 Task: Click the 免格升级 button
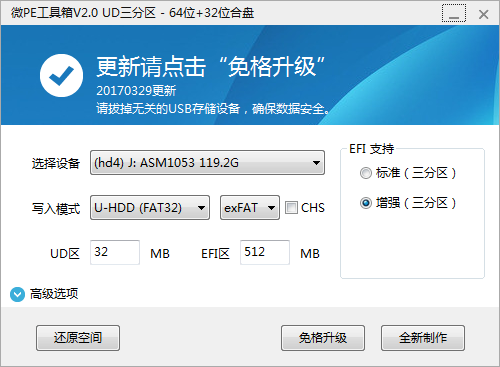pos(323,338)
